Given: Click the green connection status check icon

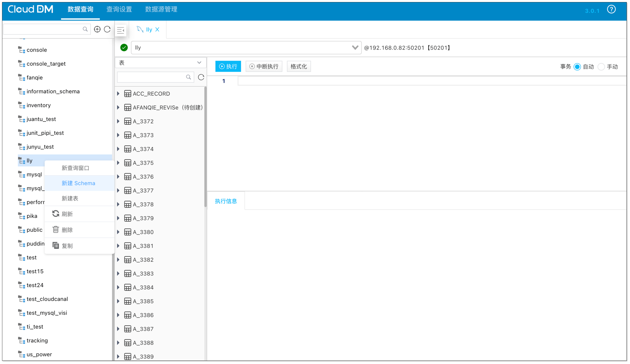Looking at the screenshot, I should pos(124,48).
